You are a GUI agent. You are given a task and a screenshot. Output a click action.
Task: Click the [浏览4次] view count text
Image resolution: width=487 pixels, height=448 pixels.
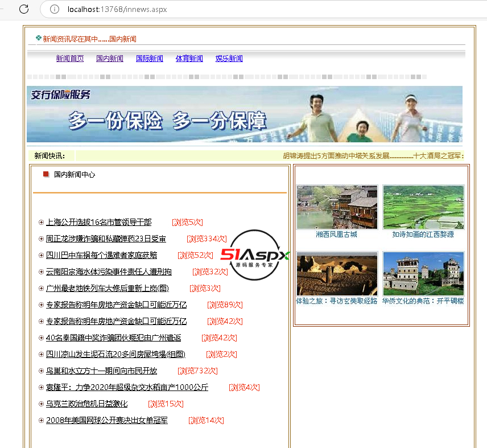(244, 388)
